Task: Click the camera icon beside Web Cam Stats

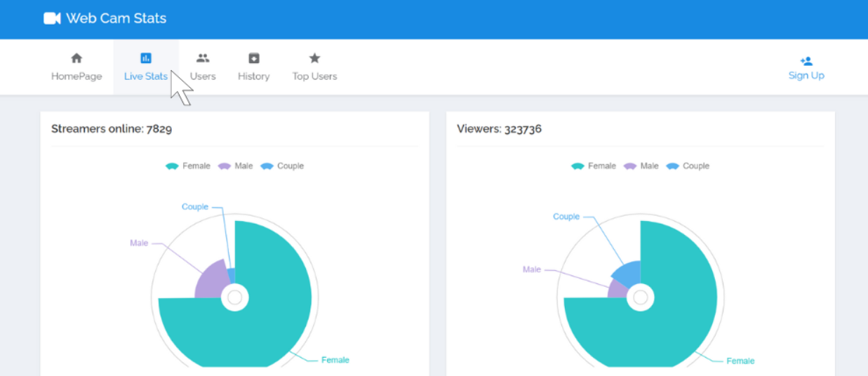Action: (x=52, y=18)
